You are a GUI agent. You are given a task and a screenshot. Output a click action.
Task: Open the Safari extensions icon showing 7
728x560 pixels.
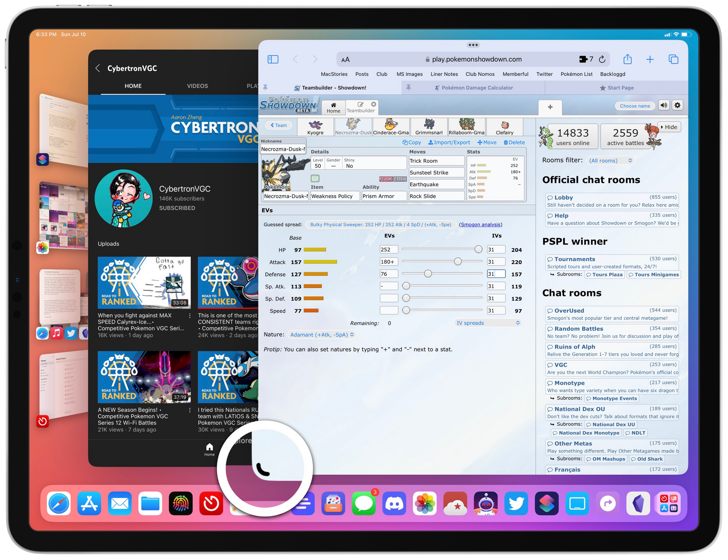point(586,59)
